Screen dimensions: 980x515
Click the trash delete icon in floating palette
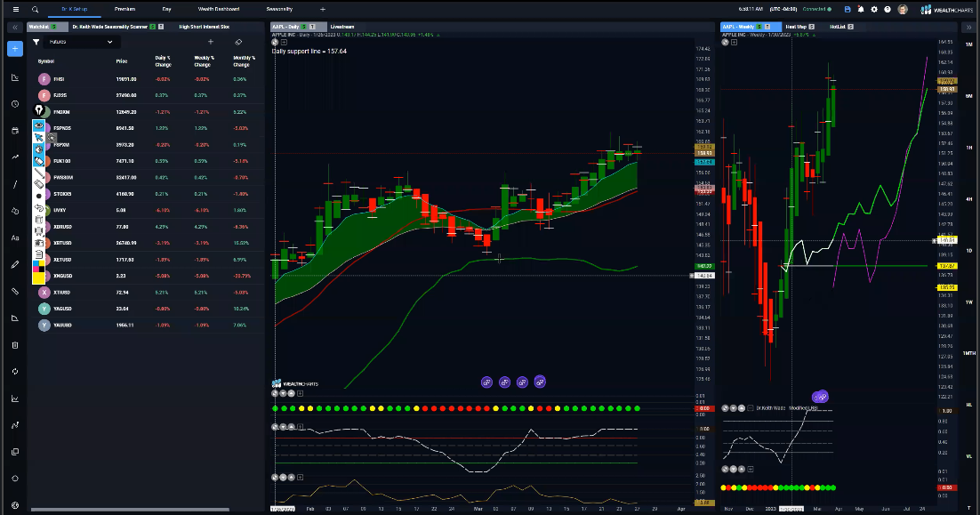39,220
